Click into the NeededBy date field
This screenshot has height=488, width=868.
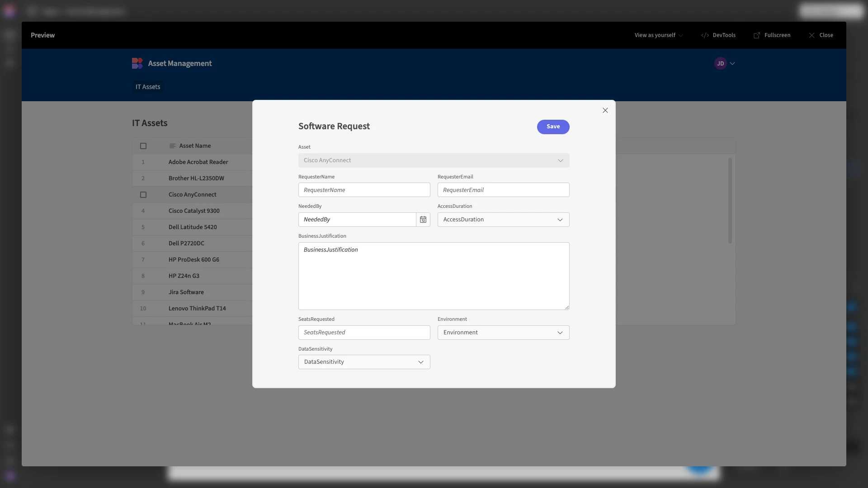(x=357, y=220)
